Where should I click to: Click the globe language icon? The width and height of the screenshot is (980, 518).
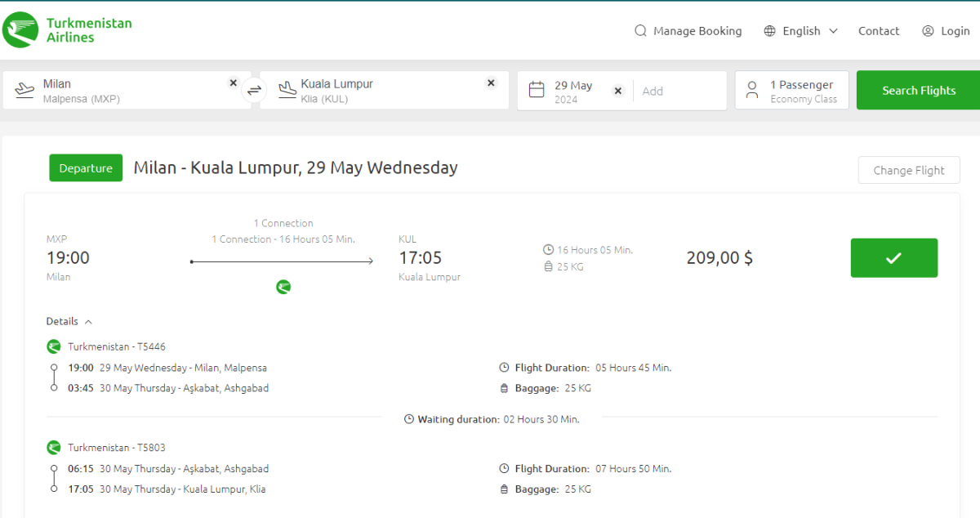click(769, 31)
